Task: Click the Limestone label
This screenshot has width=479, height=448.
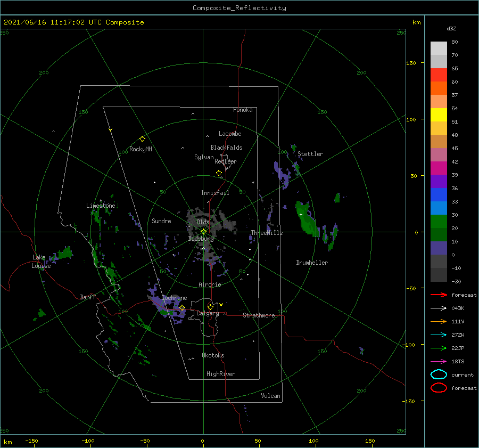Action: coord(101,206)
